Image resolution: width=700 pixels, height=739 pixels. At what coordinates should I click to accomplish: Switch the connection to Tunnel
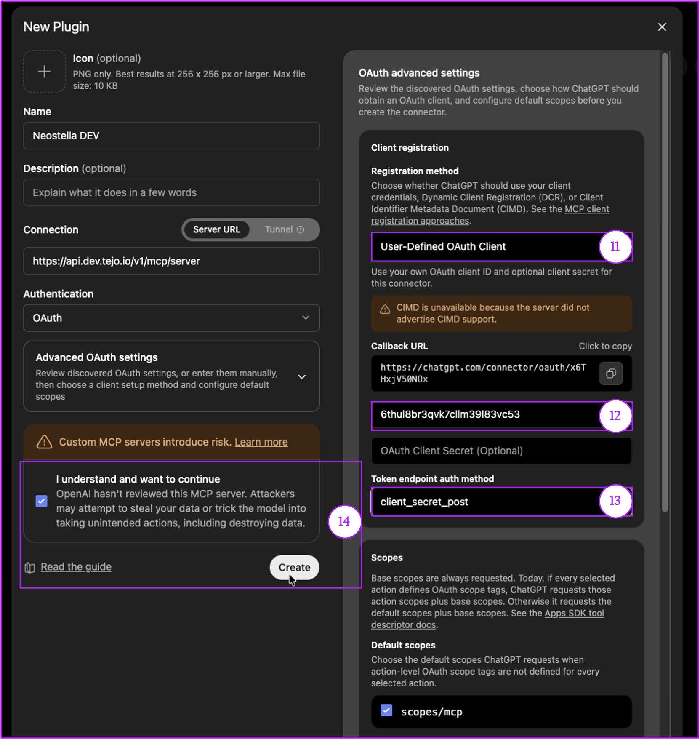click(284, 229)
